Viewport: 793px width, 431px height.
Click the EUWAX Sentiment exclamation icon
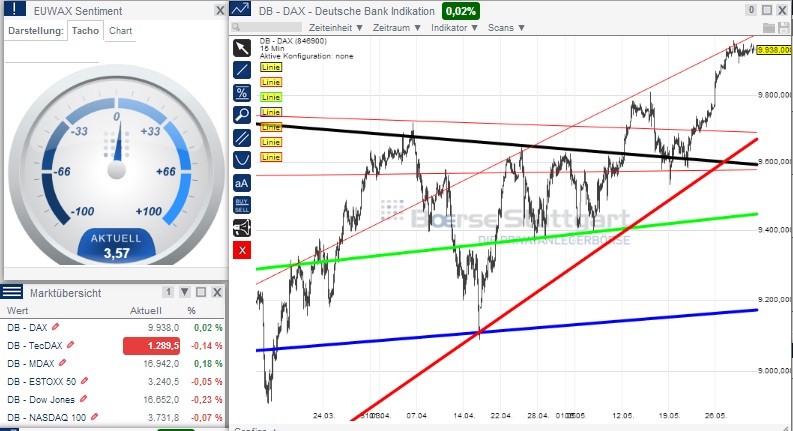(15, 9)
